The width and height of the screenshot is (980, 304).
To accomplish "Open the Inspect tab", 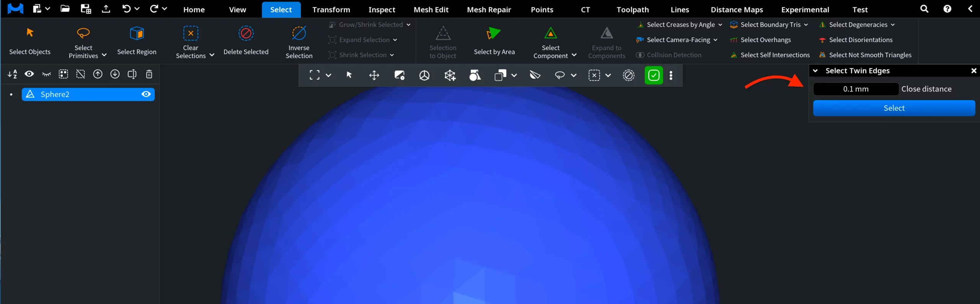I will tap(382, 10).
